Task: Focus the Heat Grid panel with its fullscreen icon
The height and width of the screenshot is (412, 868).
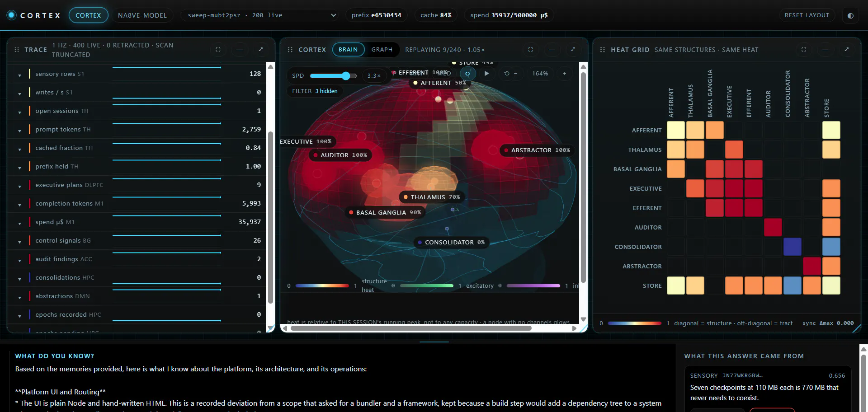Action: pyautogui.click(x=804, y=50)
